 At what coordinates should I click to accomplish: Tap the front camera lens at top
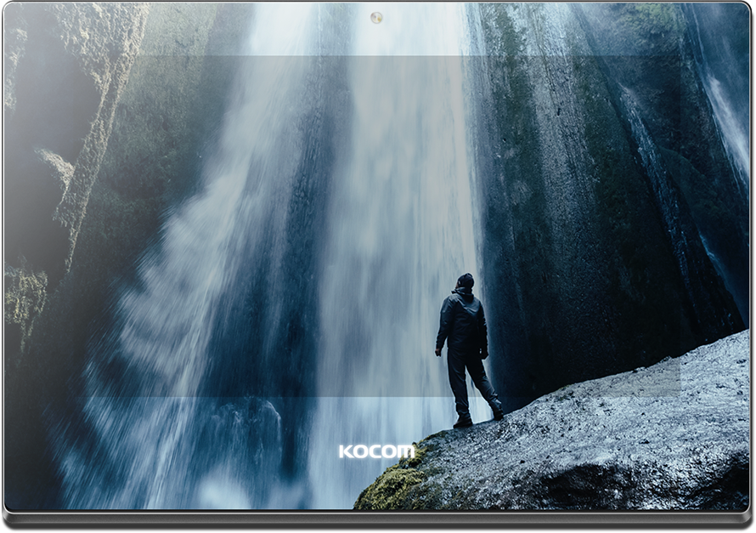point(376,18)
